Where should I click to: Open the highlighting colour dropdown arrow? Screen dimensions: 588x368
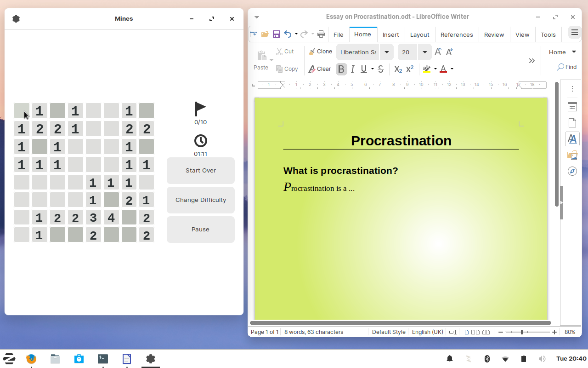[435, 69]
